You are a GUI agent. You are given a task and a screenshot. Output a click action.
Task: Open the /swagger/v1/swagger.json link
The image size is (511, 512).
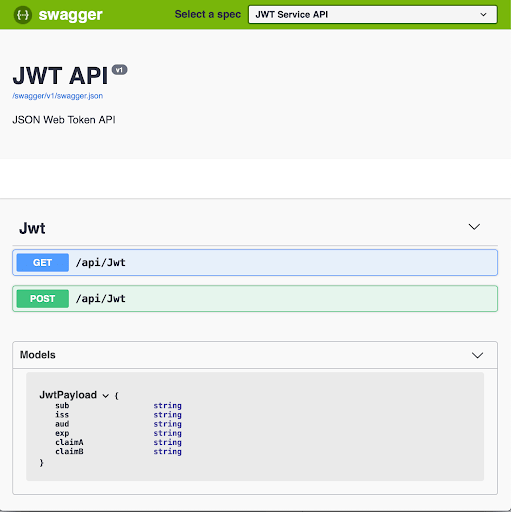pos(57,96)
